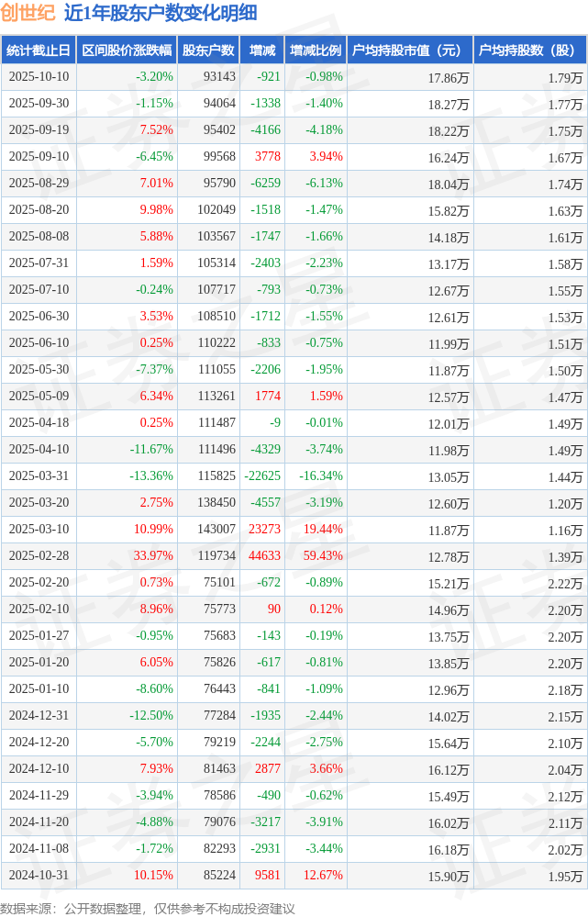Image resolution: width=588 pixels, height=917 pixels.
Task: Click the 数据来源 footer note text
Action: tap(148, 908)
